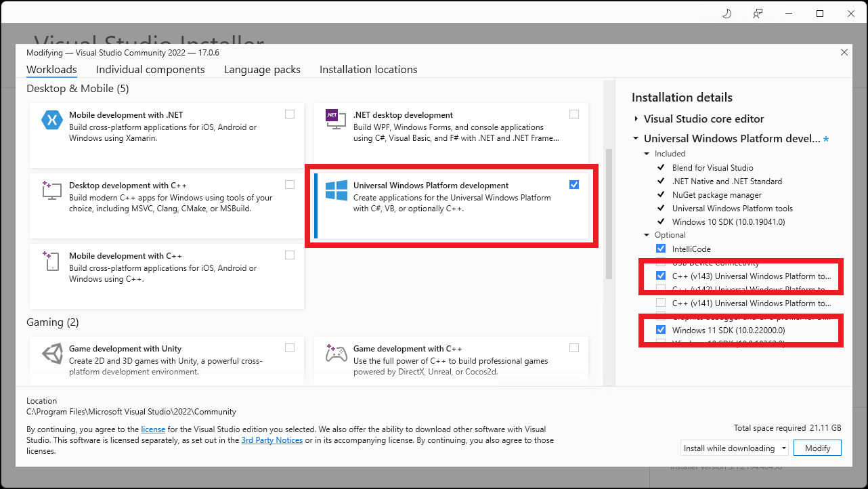Click the Gaming (2) heading
The image size is (868, 489).
[53, 322]
